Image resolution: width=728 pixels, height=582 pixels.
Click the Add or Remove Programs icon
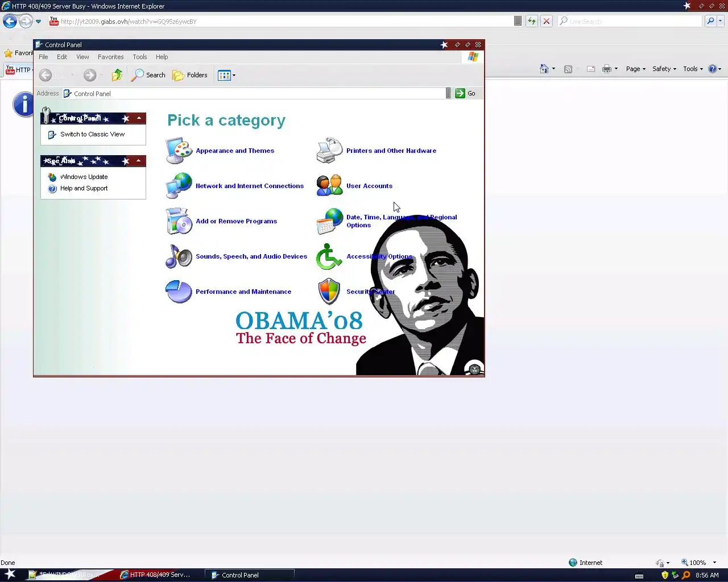coord(179,221)
